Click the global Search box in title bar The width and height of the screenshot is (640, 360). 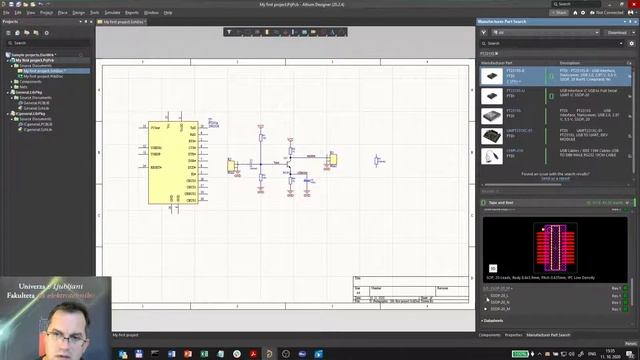pyautogui.click(x=576, y=4)
